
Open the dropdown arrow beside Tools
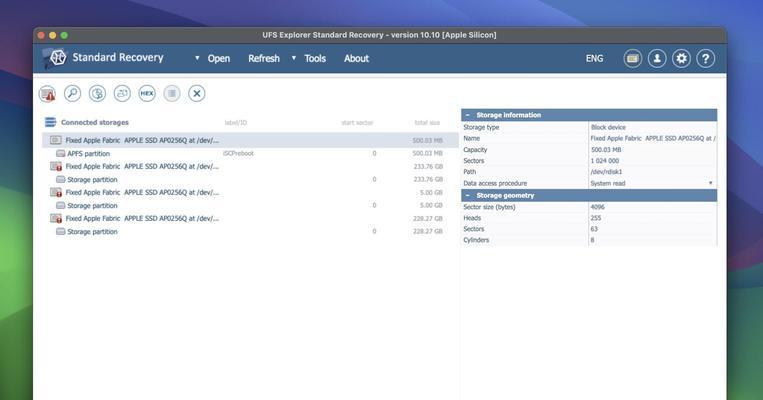pyautogui.click(x=294, y=58)
